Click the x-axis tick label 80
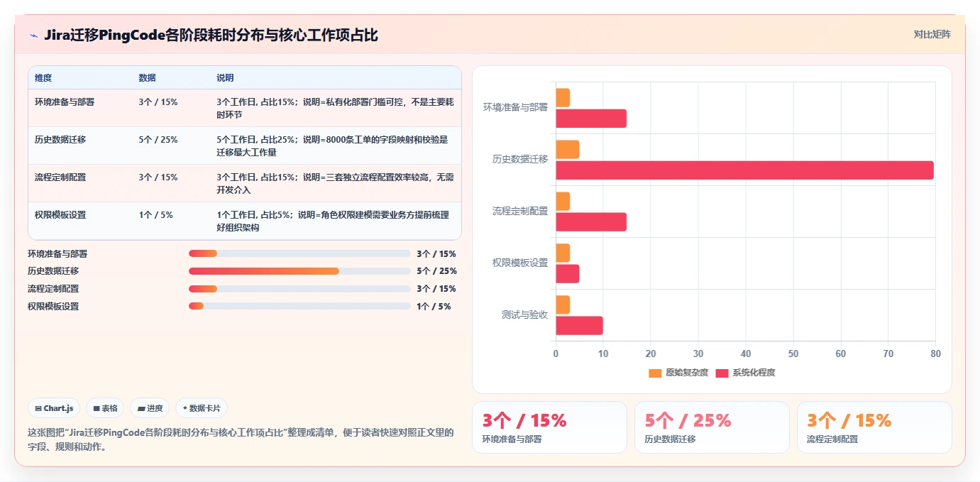Screen dimensions: 980x482 tap(935, 354)
